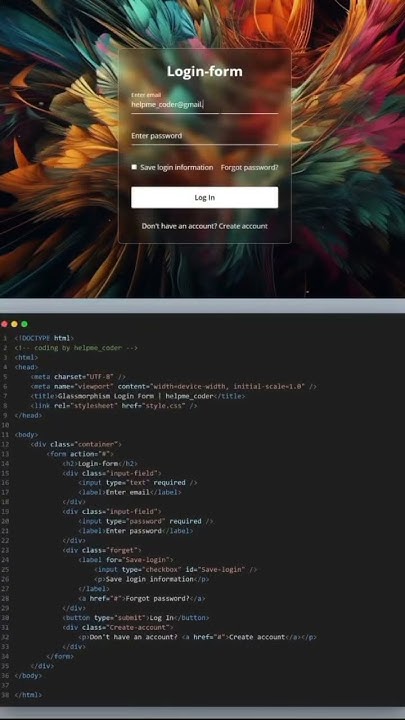Click the Login-form heading text
Image resolution: width=405 pixels, height=720 pixels.
coord(205,72)
